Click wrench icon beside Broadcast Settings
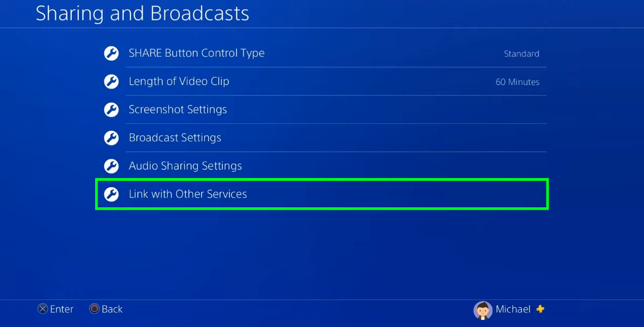 coord(111,138)
